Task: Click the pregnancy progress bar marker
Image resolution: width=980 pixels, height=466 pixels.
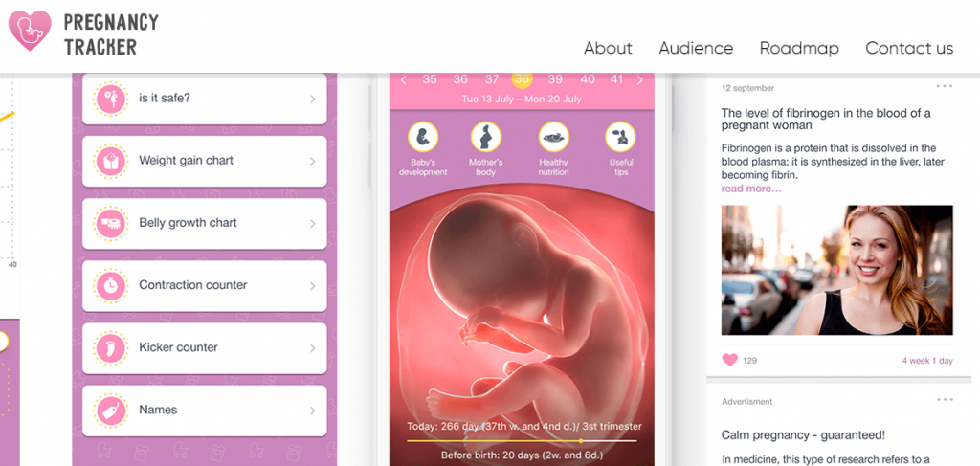Action: tap(581, 440)
